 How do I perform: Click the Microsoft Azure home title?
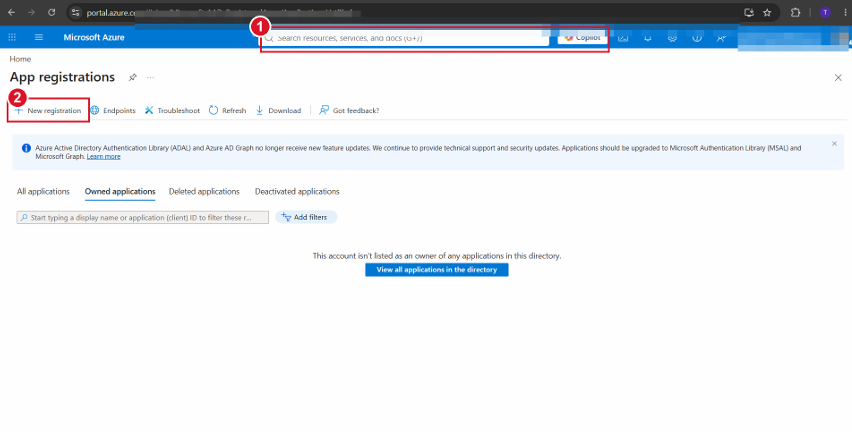pyautogui.click(x=94, y=37)
